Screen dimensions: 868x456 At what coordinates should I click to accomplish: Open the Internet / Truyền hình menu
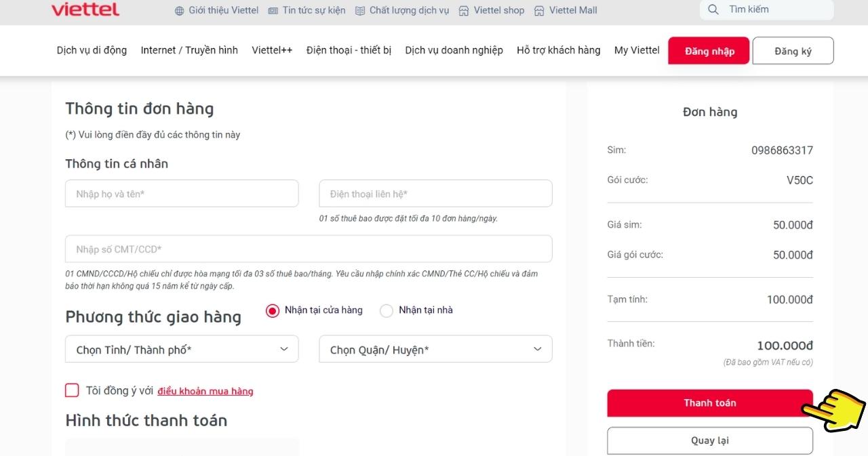(x=189, y=50)
